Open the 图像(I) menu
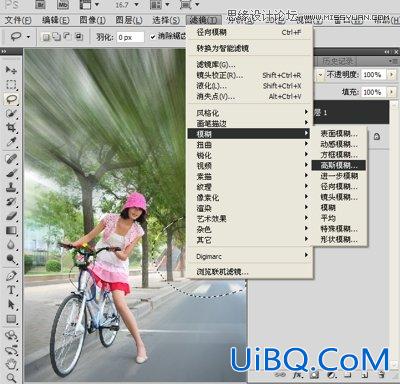 pos(92,20)
